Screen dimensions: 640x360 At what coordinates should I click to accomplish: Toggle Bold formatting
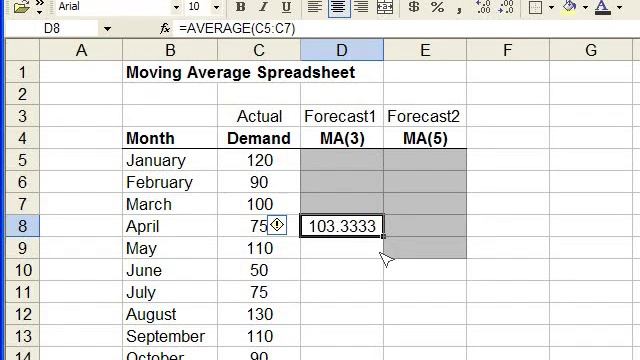[240, 7]
